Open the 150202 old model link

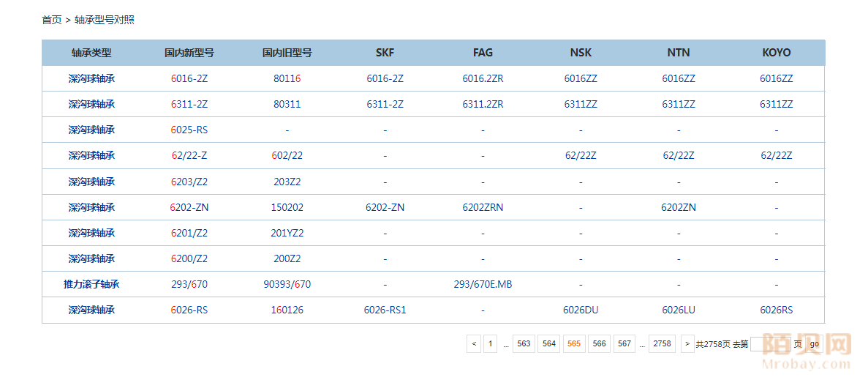tap(287, 207)
